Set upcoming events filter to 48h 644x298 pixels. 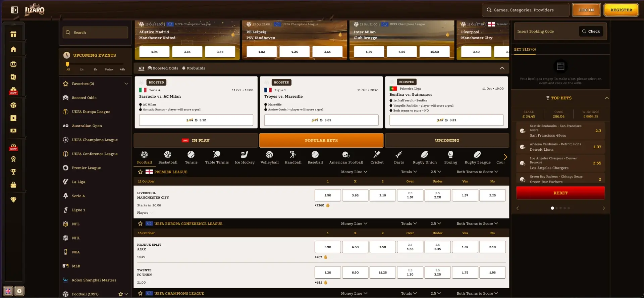click(122, 69)
